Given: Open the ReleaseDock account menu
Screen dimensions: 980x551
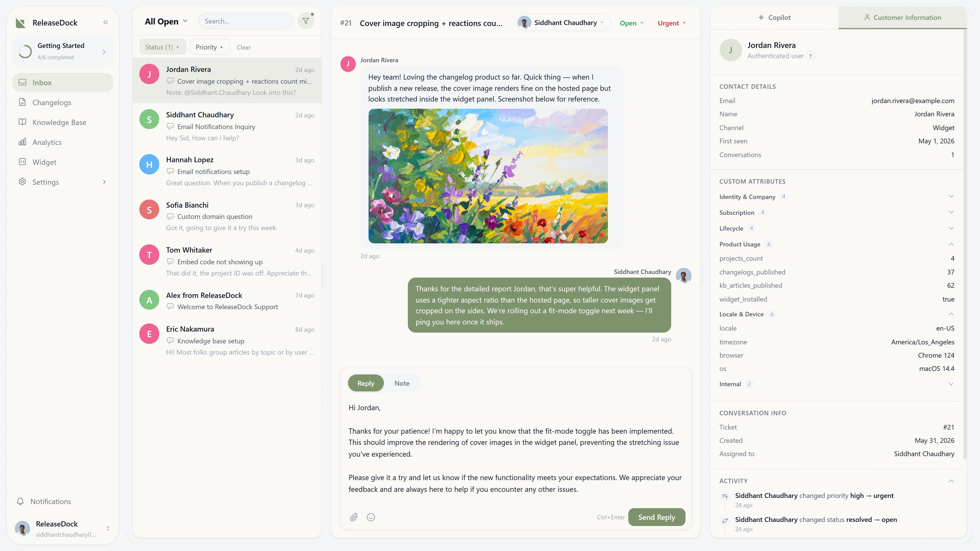Looking at the screenshot, I should coord(63,529).
